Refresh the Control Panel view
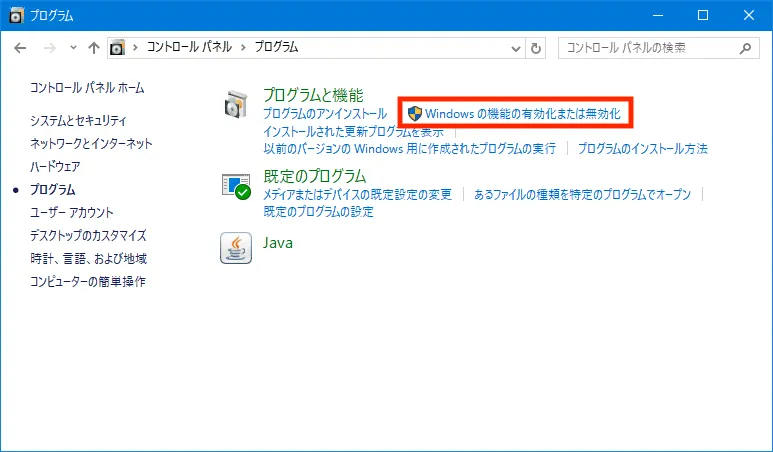 [x=535, y=48]
